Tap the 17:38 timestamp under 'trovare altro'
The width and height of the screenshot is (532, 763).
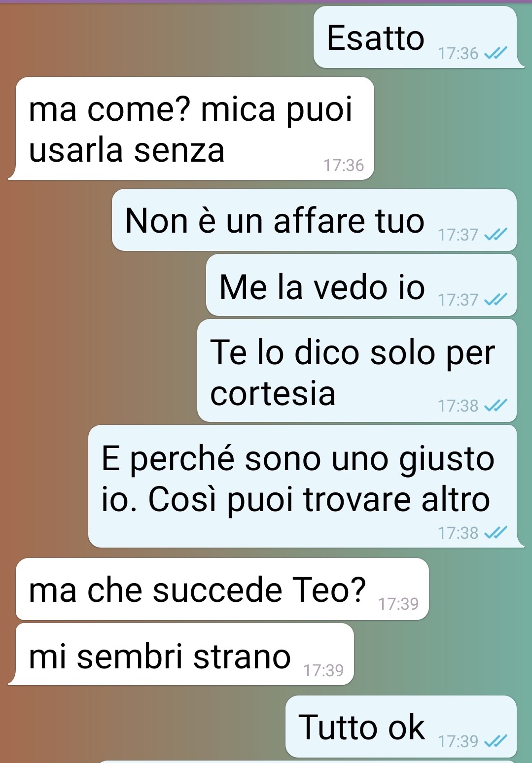[x=458, y=533]
